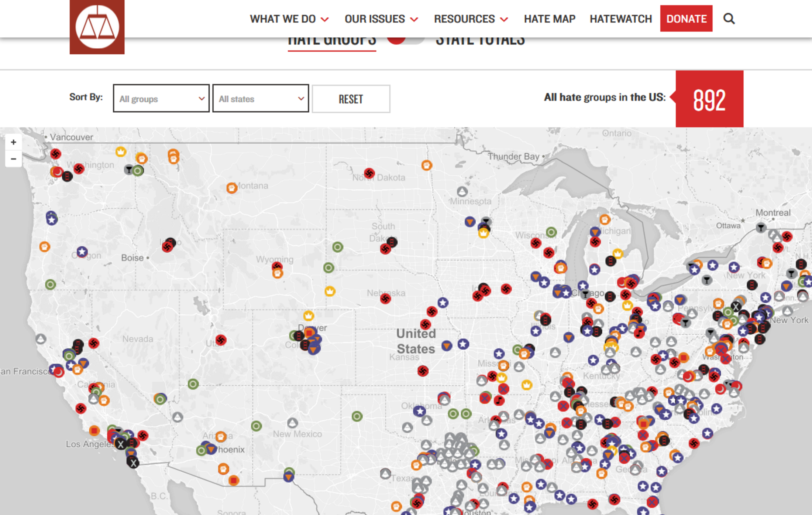The width and height of the screenshot is (812, 515).
Task: Select the yellow crown marker in Nebraska
Action: click(x=330, y=291)
